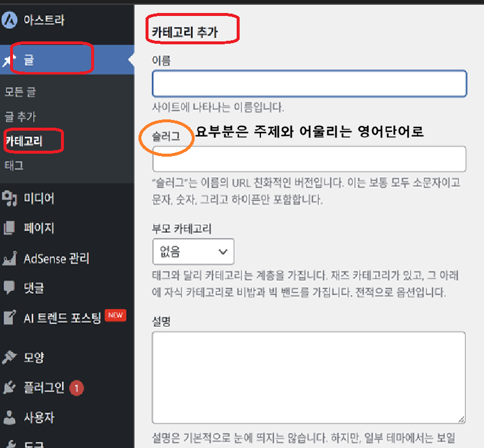Open the 모든 글 submenu item
The height and width of the screenshot is (448, 484).
pos(20,92)
